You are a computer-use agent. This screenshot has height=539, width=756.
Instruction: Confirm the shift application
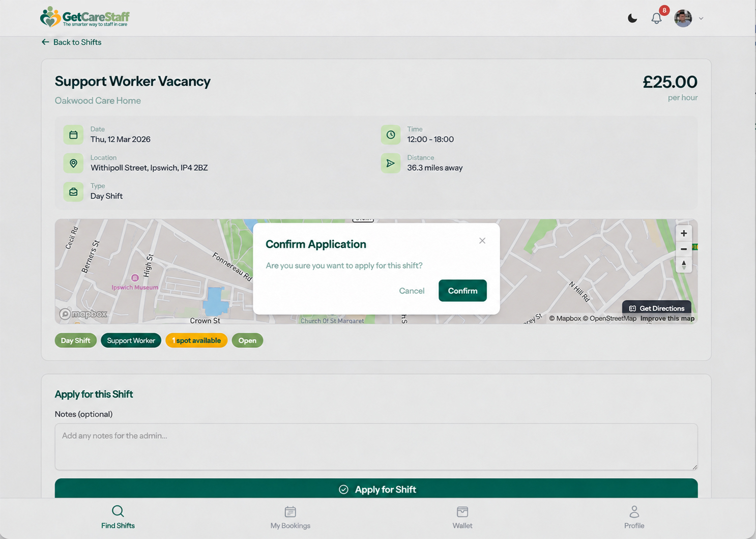click(x=462, y=291)
